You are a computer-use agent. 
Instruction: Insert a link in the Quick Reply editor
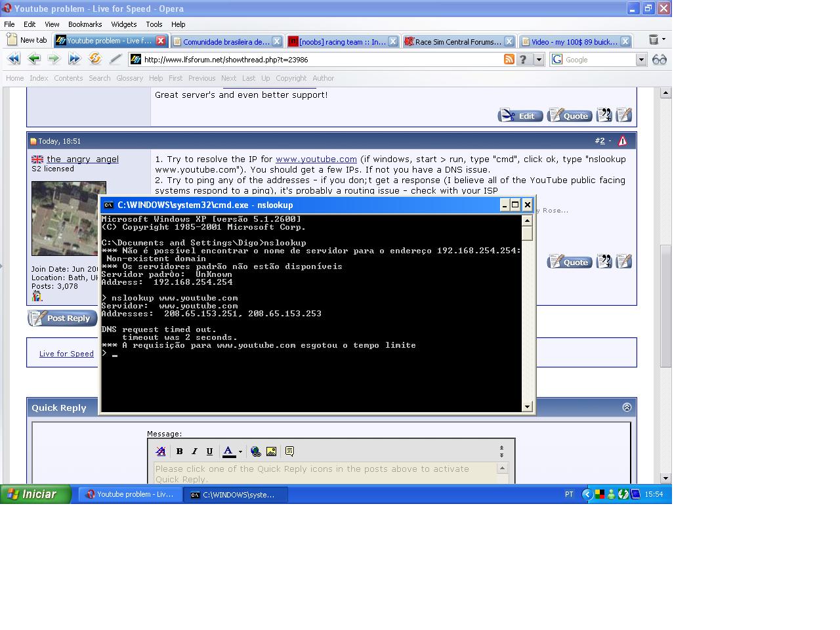[256, 451]
